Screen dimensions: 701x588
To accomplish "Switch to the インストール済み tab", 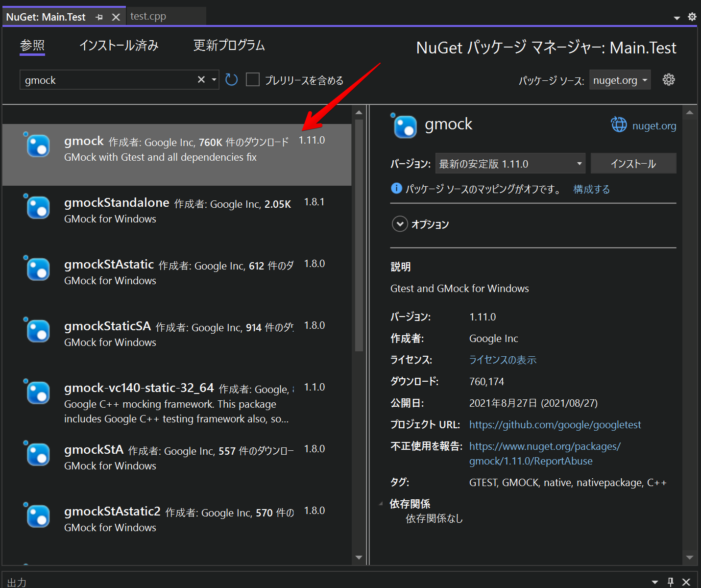I will [119, 45].
